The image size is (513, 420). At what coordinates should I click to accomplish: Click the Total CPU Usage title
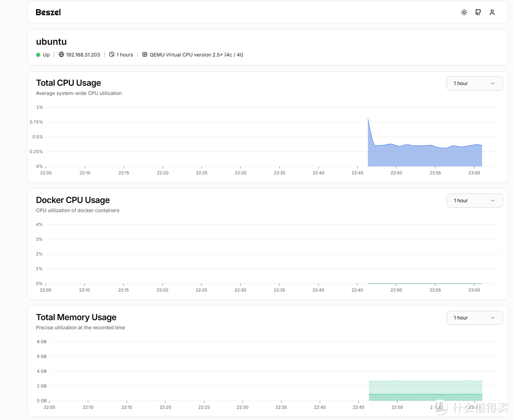tap(68, 83)
